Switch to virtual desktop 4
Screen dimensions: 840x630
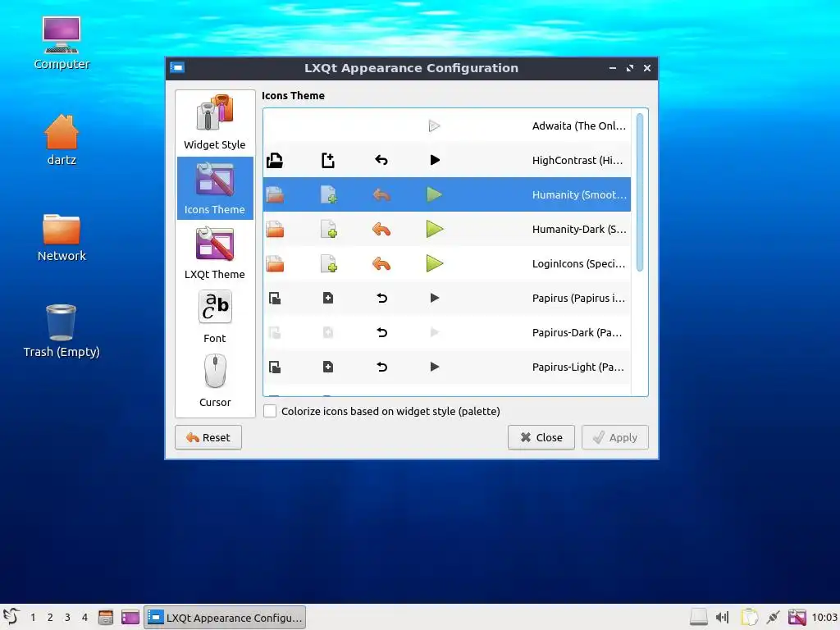pyautogui.click(x=84, y=617)
